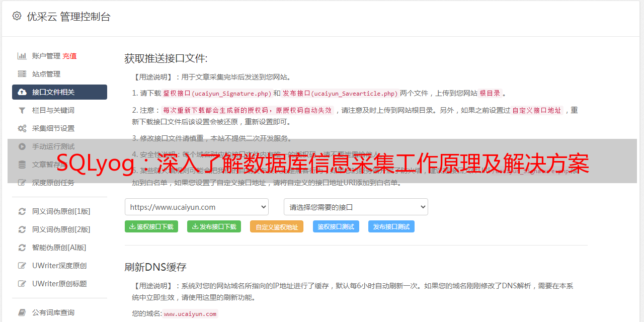The image size is (644, 322).
Task: Click the server icon for 站点管理
Action: [22, 74]
